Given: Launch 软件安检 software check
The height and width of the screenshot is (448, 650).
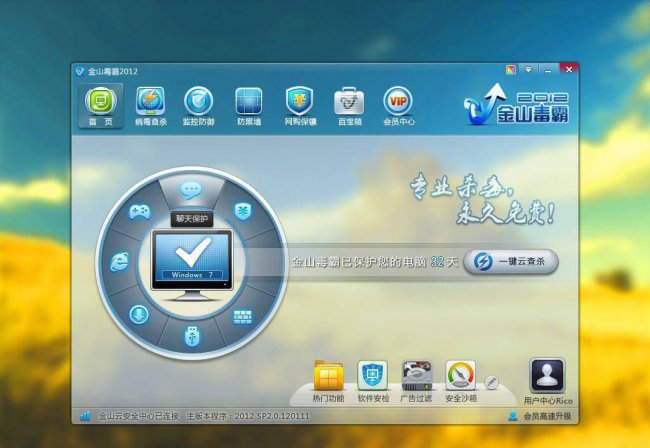Looking at the screenshot, I should click(x=373, y=382).
